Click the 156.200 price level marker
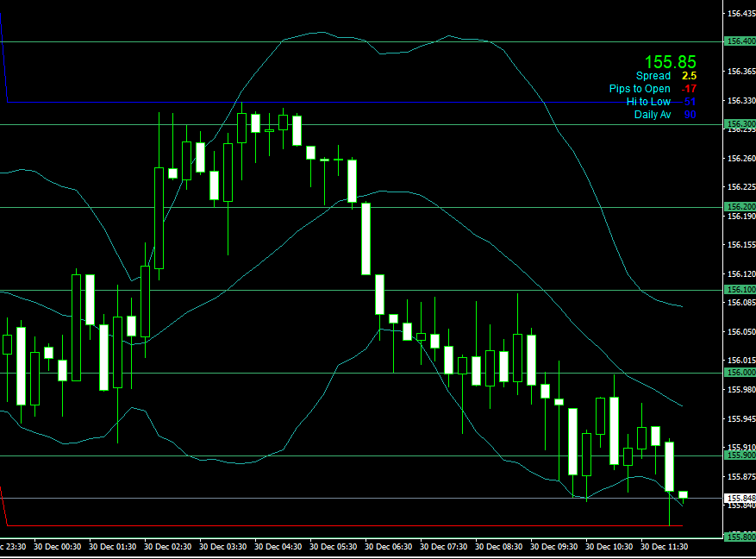The height and width of the screenshot is (559, 756). pyautogui.click(x=740, y=207)
